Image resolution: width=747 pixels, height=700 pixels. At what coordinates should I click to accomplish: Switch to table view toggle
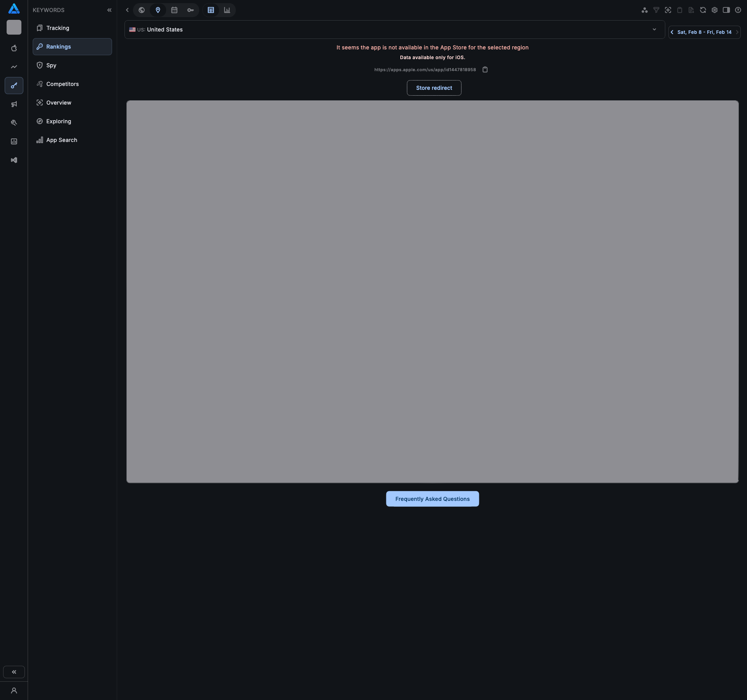(211, 10)
